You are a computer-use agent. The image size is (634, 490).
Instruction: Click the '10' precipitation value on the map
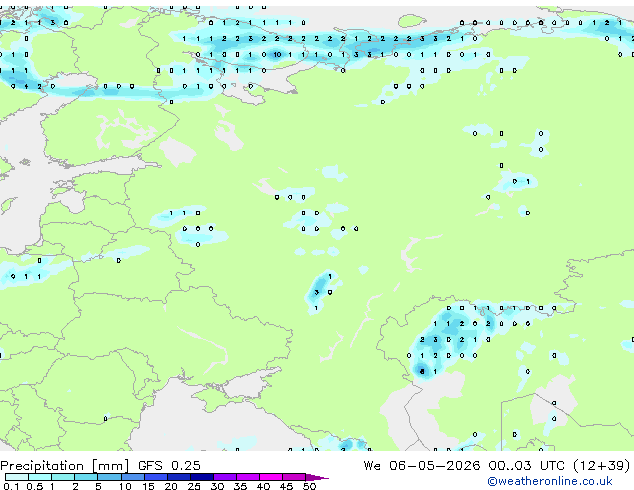tap(277, 55)
